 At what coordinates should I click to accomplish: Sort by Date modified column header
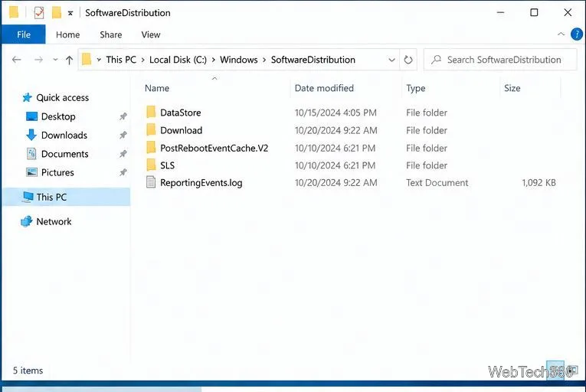point(324,88)
